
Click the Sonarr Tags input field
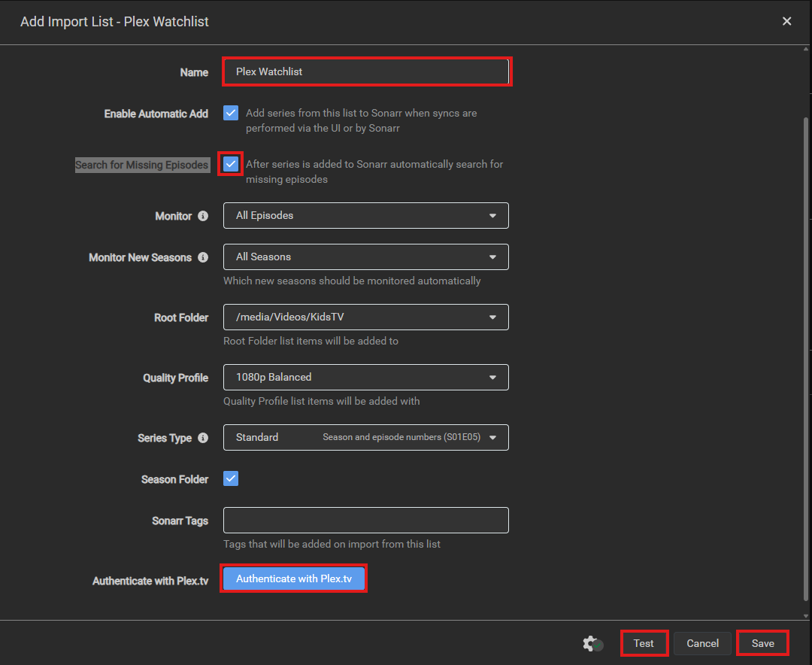365,521
